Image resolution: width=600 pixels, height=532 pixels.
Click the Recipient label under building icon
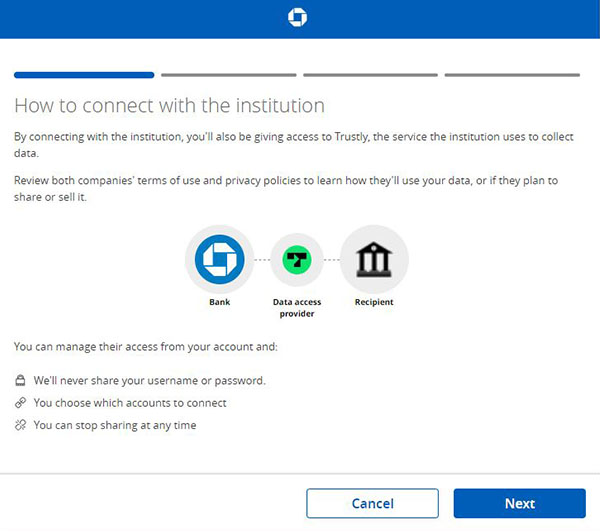point(374,302)
